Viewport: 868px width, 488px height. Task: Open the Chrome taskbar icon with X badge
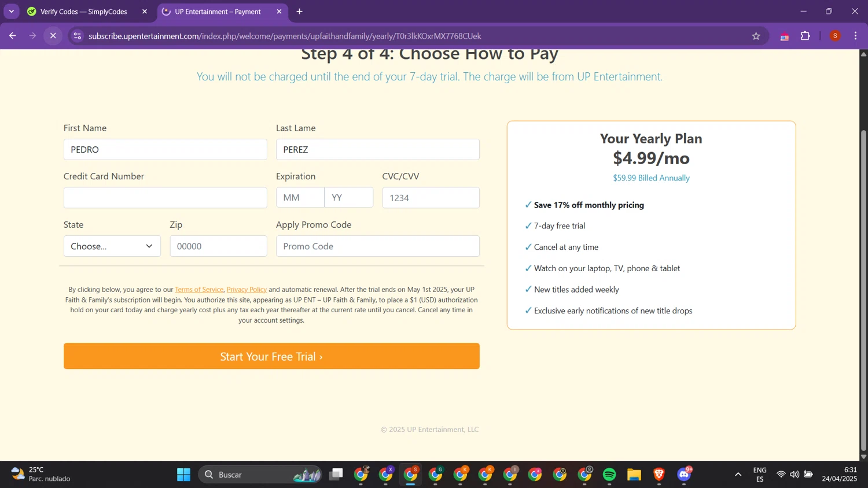(386, 475)
